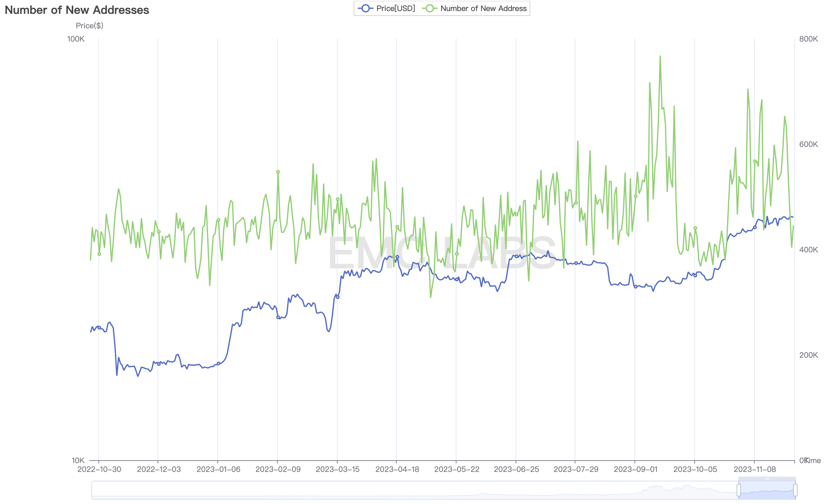Toggle the Number of New Address legend series
Screen dimensions: 833x504
click(483, 8)
